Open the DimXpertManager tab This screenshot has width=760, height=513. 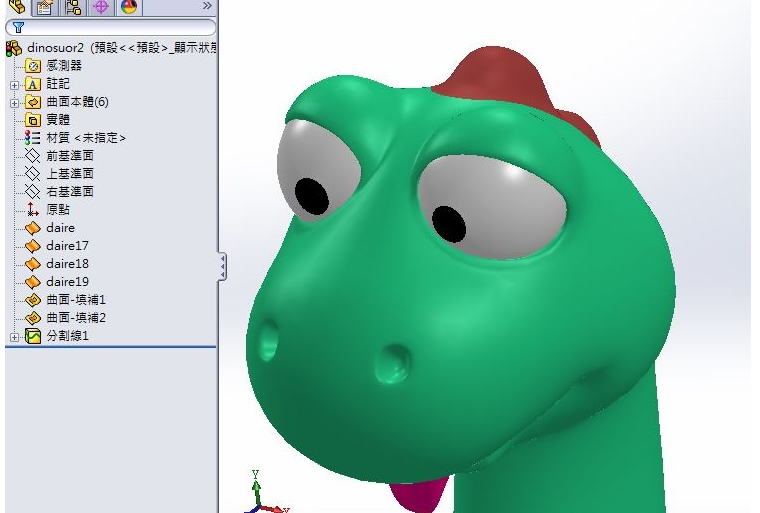click(x=101, y=7)
